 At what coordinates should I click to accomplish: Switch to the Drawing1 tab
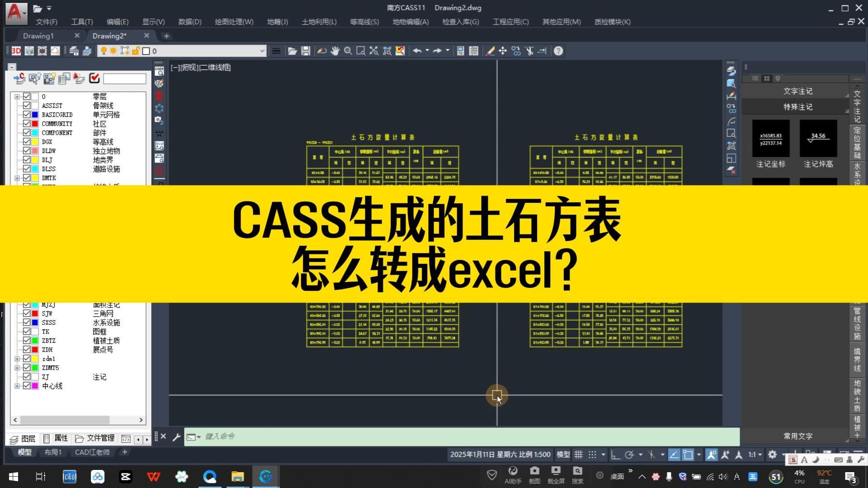(x=38, y=36)
